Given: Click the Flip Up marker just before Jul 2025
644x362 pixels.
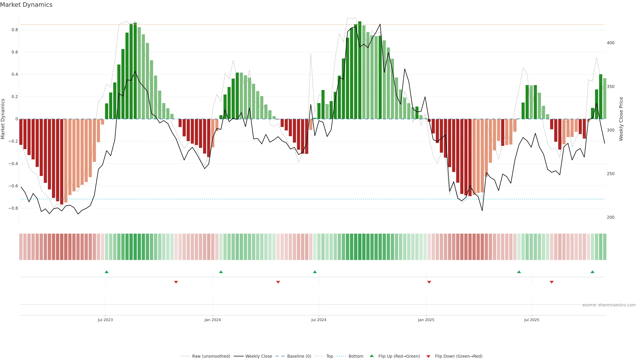Looking at the screenshot, I should [519, 272].
